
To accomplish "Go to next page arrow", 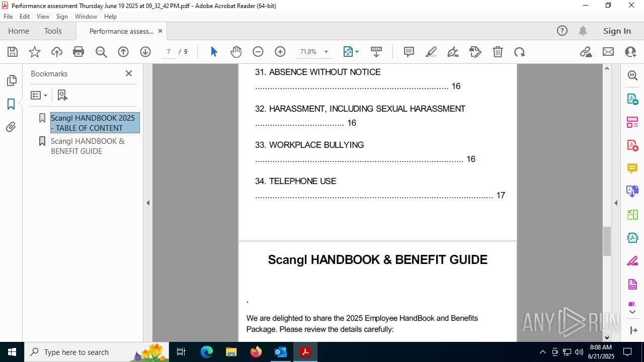I will (145, 52).
